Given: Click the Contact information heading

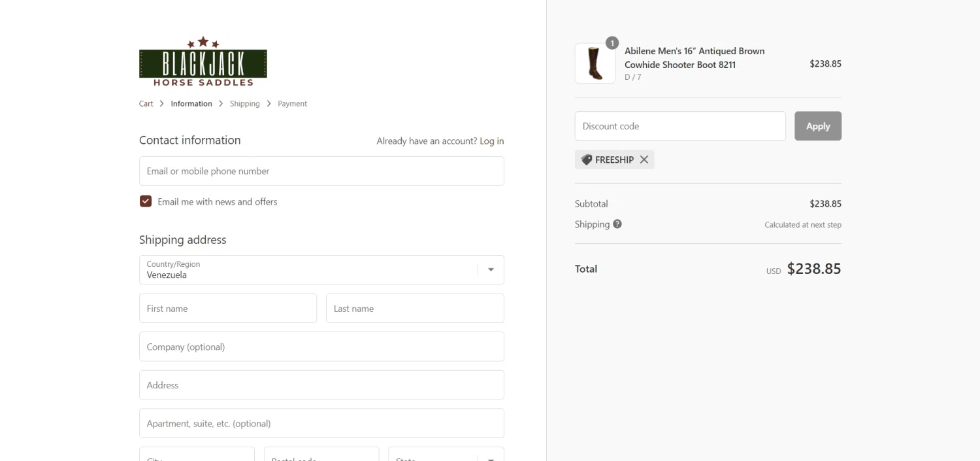Looking at the screenshot, I should pos(190,140).
